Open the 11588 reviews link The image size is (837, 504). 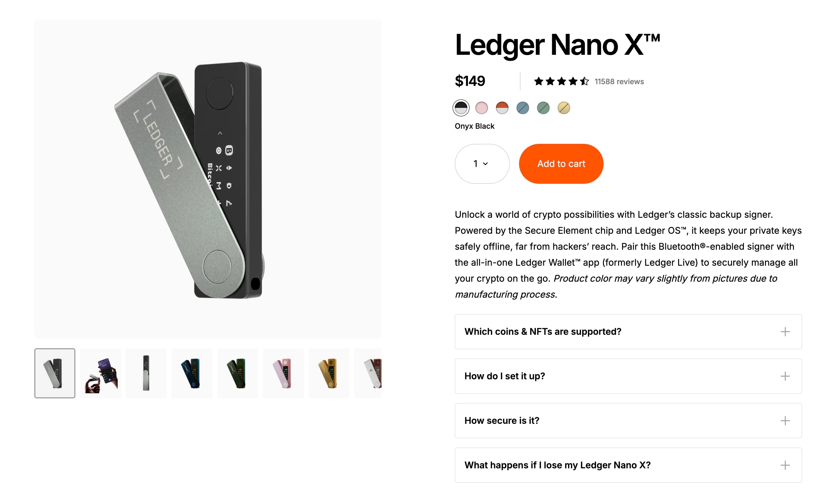[x=619, y=81]
